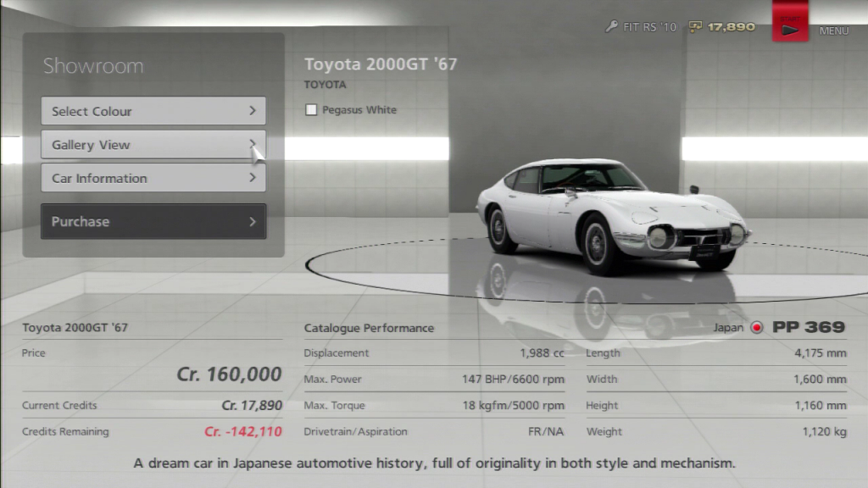This screenshot has width=868, height=488.
Task: Click the 4,175 mm length value
Action: pyautogui.click(x=821, y=353)
